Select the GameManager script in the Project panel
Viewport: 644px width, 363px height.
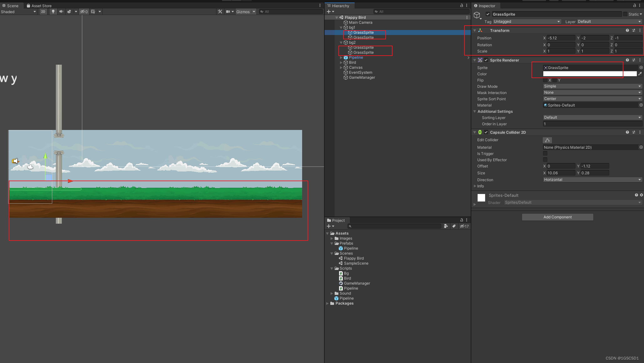pos(357,283)
